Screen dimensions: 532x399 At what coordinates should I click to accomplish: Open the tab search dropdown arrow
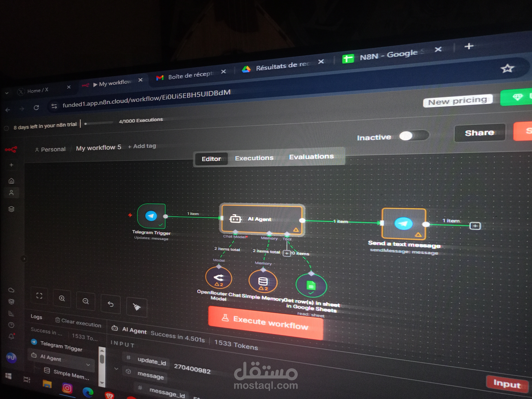pos(7,93)
